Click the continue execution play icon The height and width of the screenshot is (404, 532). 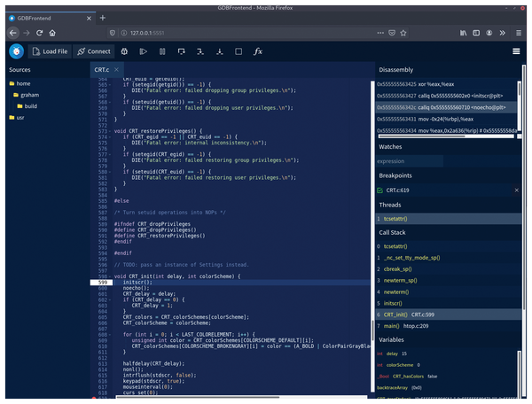143,51
